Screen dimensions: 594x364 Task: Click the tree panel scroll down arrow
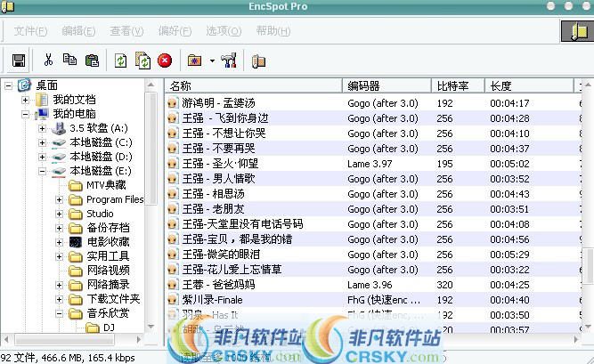[x=151, y=327]
